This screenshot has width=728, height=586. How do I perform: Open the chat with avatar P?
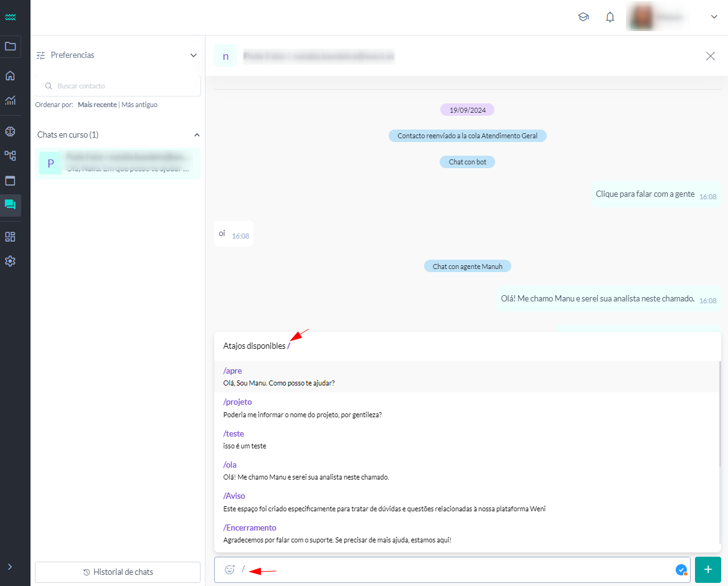pyautogui.click(x=118, y=163)
